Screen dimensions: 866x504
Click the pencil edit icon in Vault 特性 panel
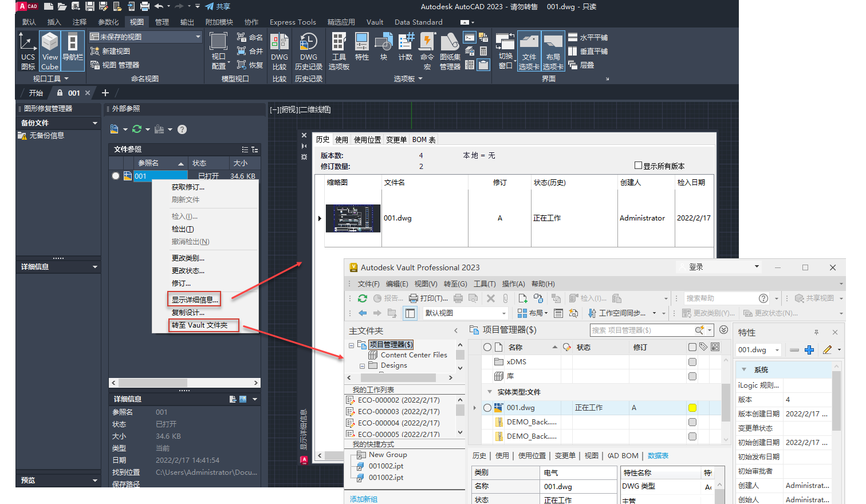click(x=827, y=350)
